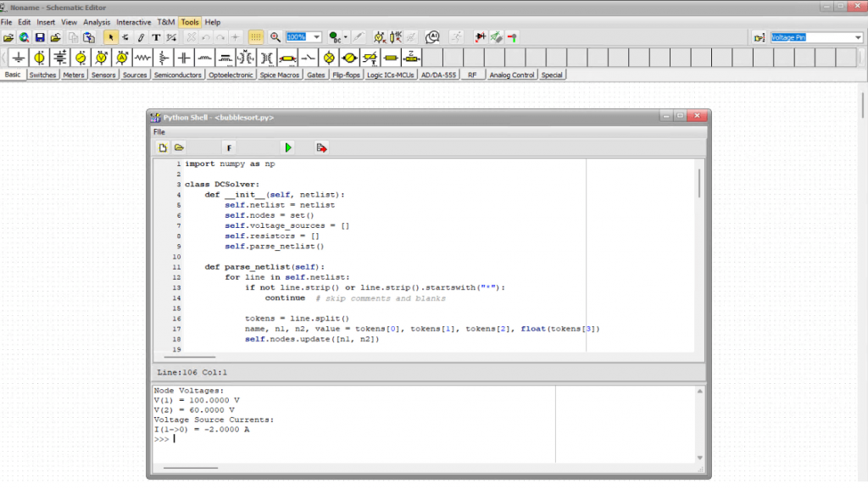Open the 100% zoom level dropdown

317,37
